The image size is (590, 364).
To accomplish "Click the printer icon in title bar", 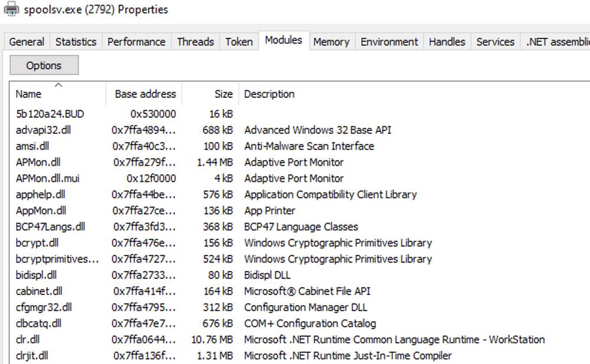I will [x=11, y=9].
